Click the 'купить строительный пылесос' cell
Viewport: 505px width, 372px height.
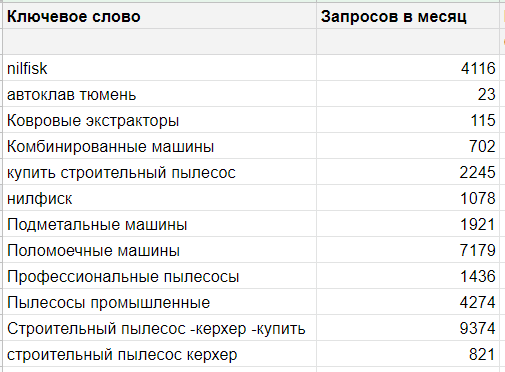coord(160,172)
